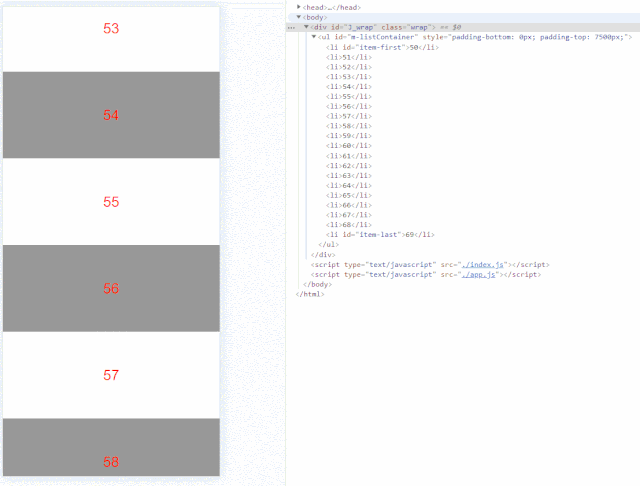
Task: Select the li element 52
Action: coord(349,67)
